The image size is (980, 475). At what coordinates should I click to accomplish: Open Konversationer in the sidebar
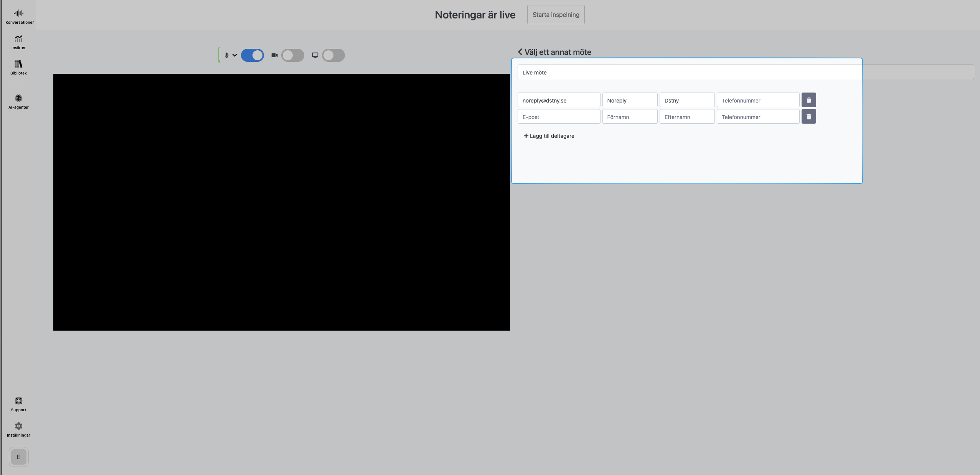(18, 17)
